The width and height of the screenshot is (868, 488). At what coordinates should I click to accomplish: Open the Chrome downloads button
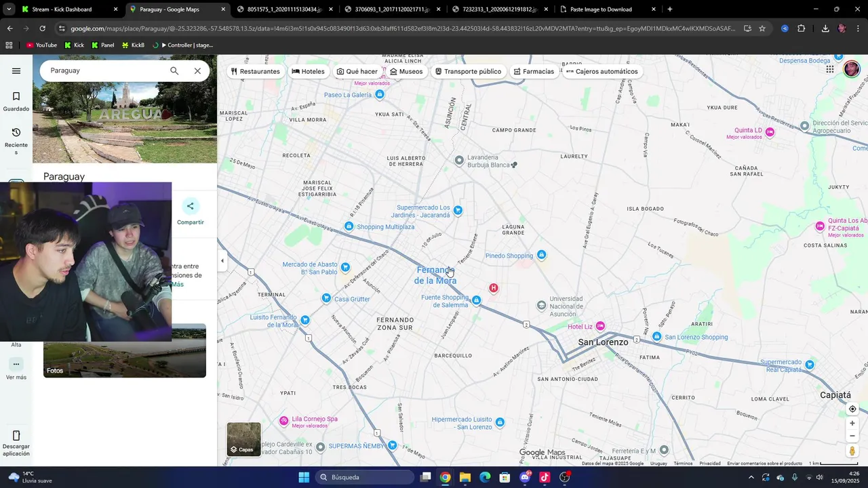(x=825, y=28)
